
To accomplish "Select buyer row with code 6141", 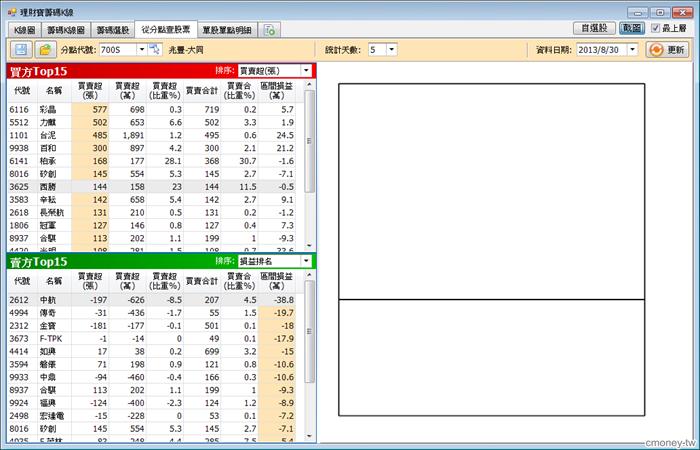I will [x=151, y=161].
